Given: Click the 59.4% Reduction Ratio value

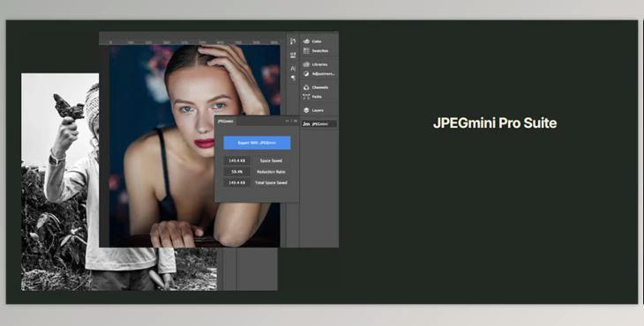Looking at the screenshot, I should [x=237, y=172].
